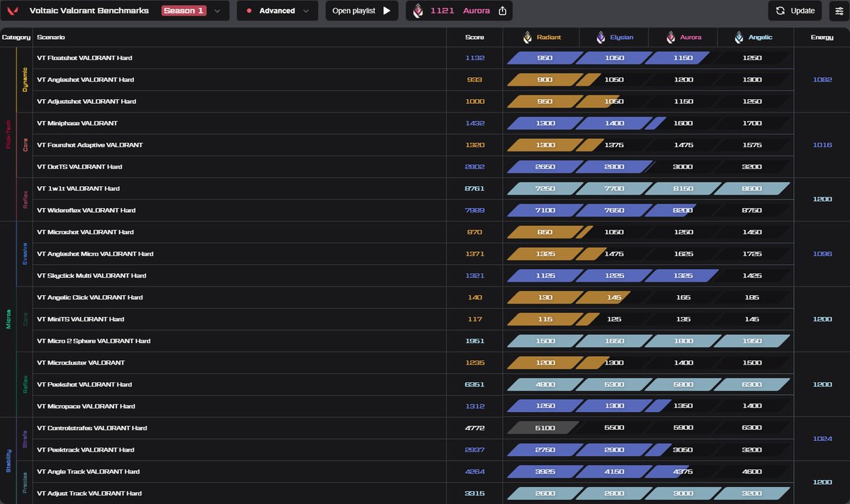The width and height of the screenshot is (850, 504).
Task: Select VT Micro 2 Sphere VALORANT Hard
Action: point(93,341)
